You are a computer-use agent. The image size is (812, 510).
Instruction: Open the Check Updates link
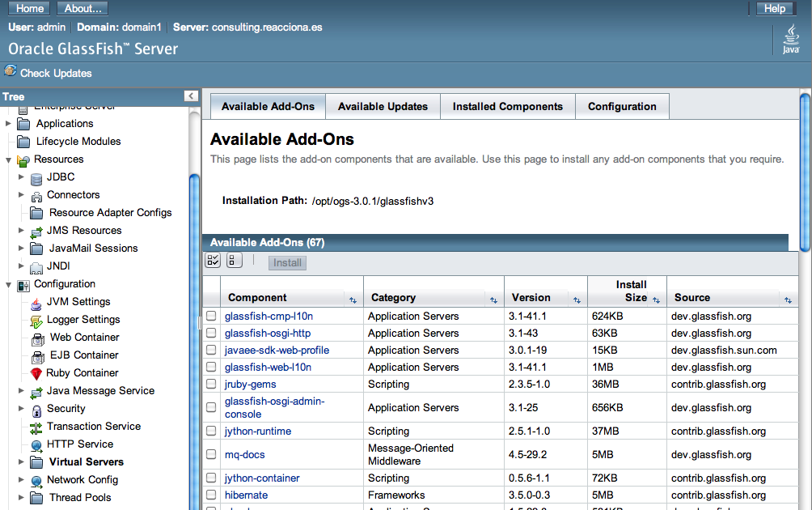tap(56, 73)
